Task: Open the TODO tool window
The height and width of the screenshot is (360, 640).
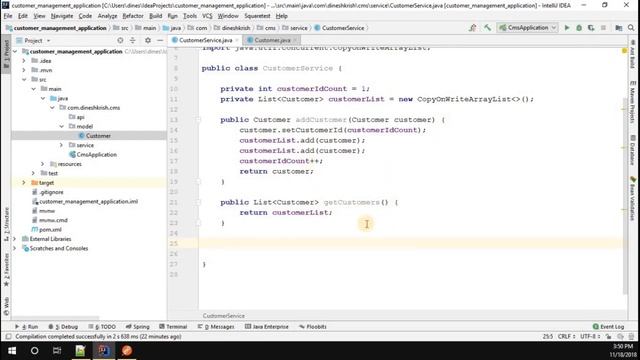Action: (x=102, y=327)
